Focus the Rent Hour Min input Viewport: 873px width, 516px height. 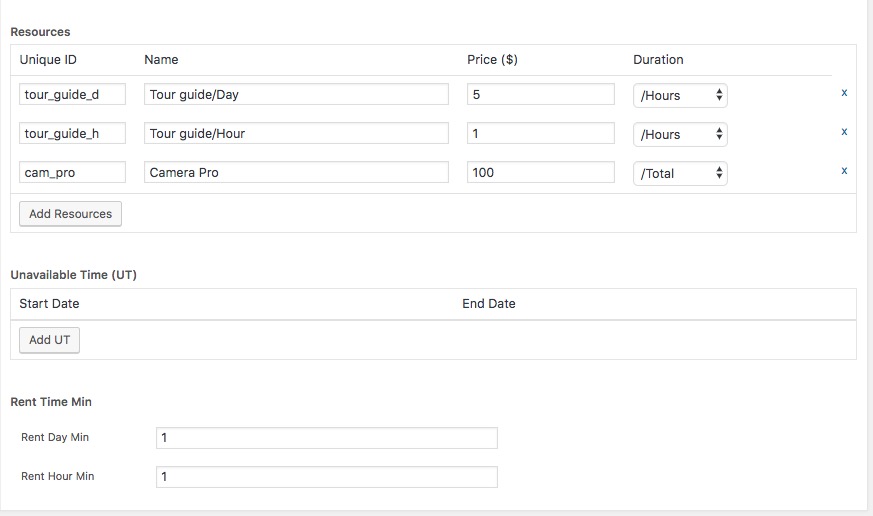click(326, 477)
